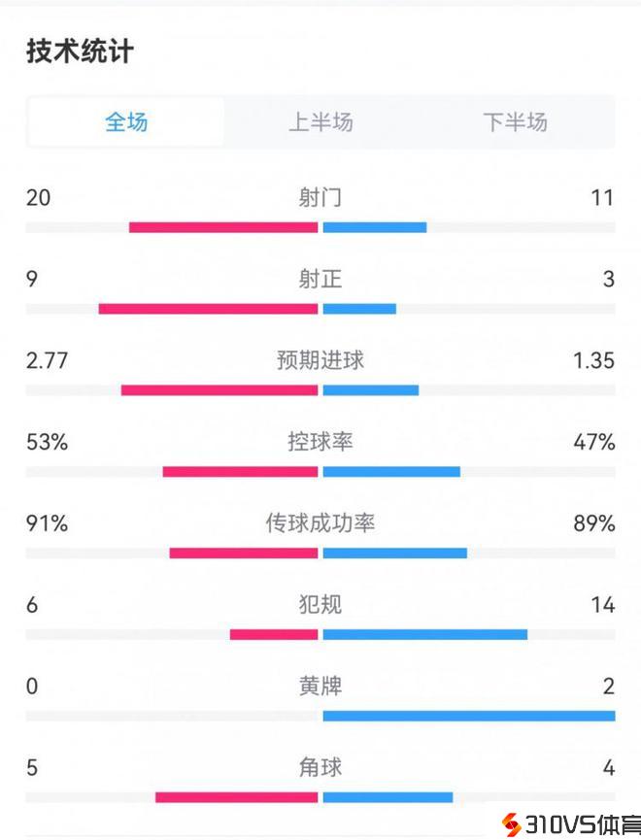Click the 310VS体育 watermark text
641x840 pixels.
click(x=583, y=824)
